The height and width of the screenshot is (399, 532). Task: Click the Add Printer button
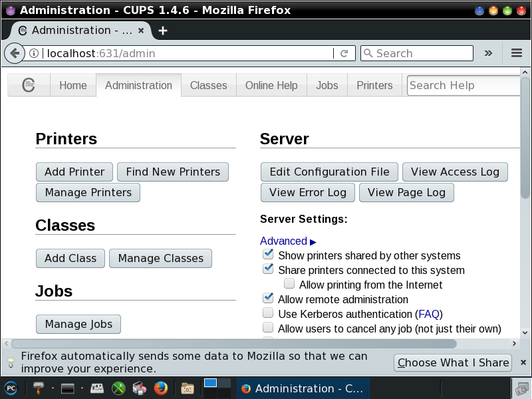74,172
